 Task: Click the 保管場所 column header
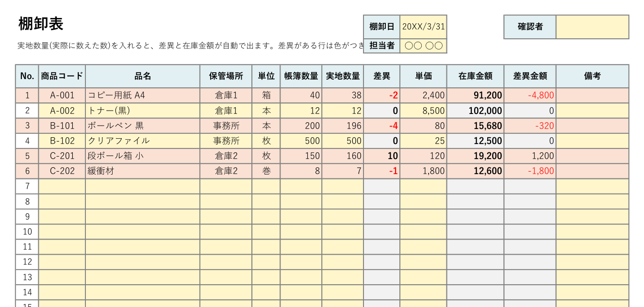(x=226, y=76)
